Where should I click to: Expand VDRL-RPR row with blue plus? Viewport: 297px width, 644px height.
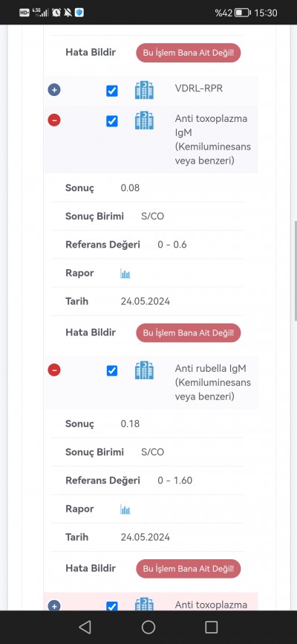(54, 90)
